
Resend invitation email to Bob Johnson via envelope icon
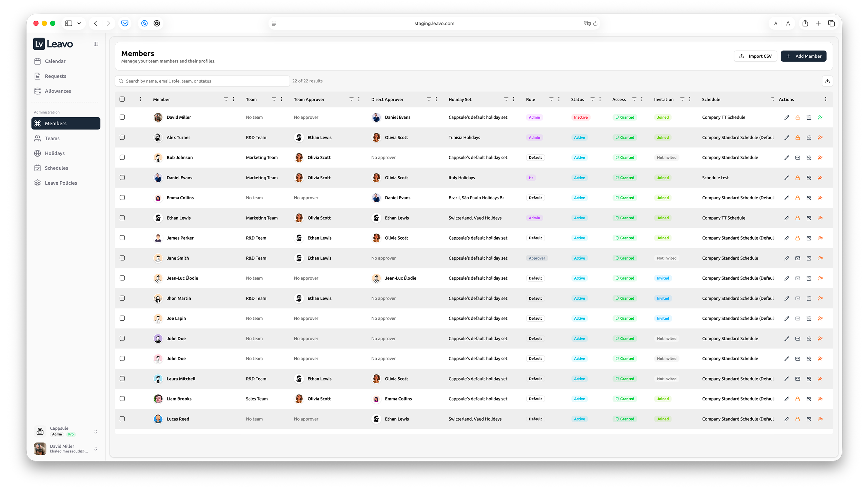798,158
